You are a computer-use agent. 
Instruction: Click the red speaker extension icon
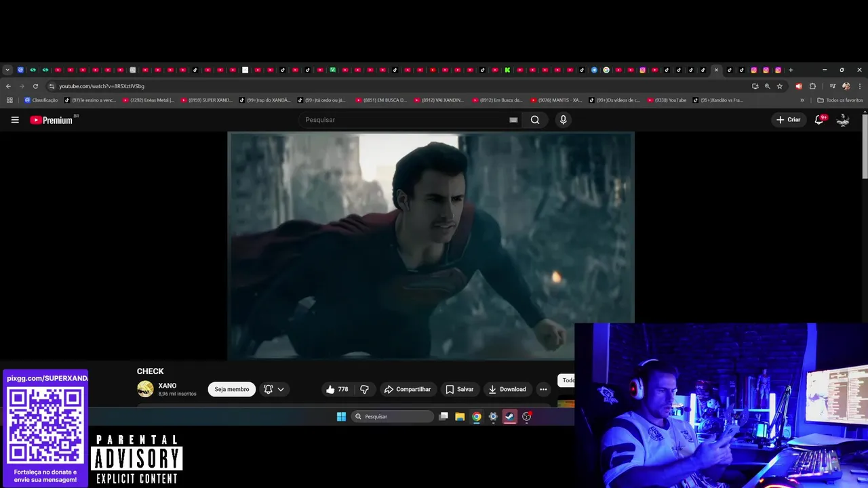click(798, 86)
